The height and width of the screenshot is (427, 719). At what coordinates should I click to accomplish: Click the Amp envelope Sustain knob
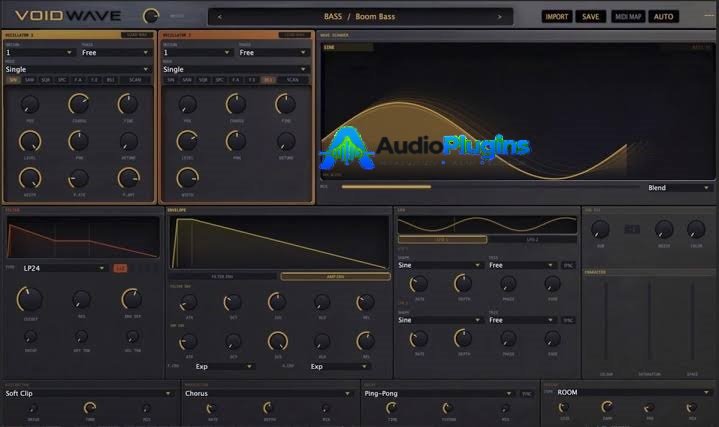(278, 341)
